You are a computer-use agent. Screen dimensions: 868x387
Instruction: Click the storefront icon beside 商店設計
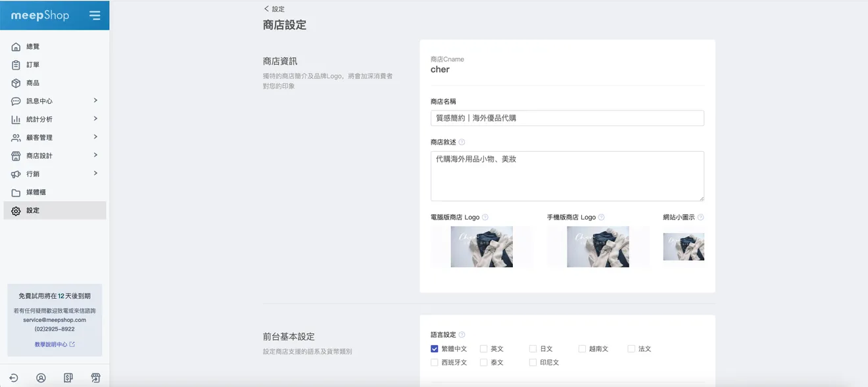coord(16,156)
